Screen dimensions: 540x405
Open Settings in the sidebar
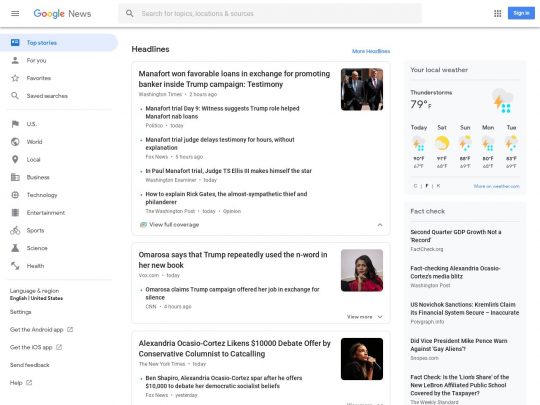click(x=21, y=312)
